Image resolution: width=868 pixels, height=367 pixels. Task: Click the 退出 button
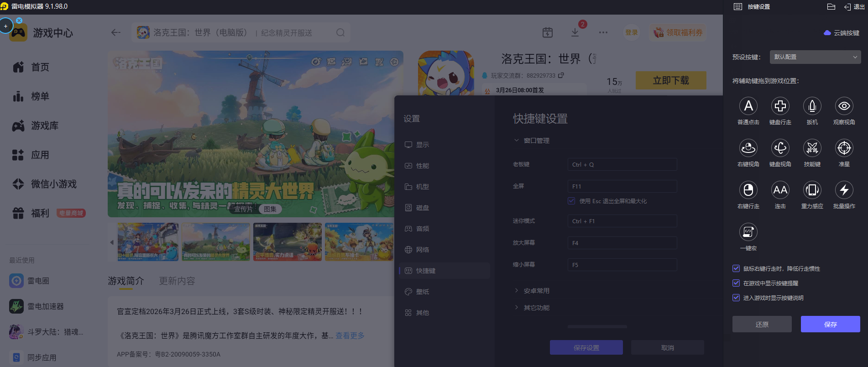click(854, 7)
